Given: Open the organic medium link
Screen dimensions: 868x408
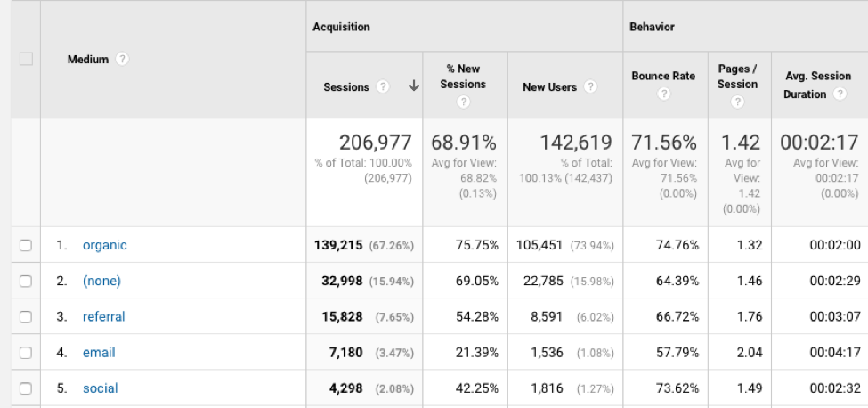Looking at the screenshot, I should (x=104, y=246).
